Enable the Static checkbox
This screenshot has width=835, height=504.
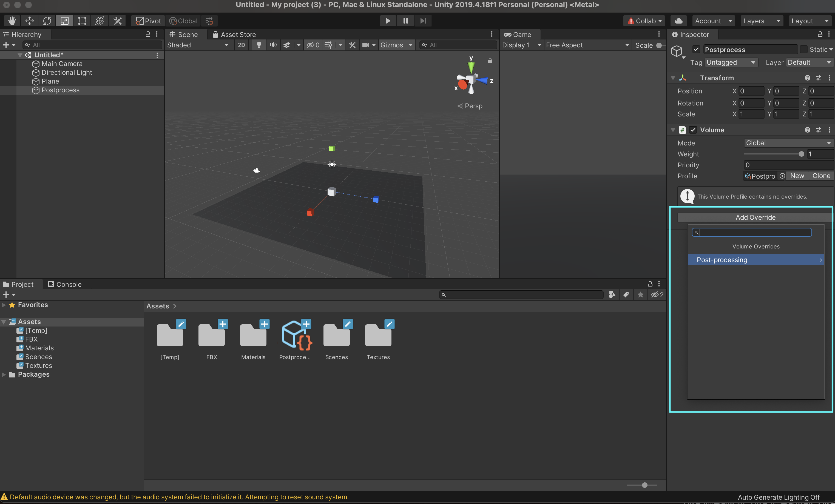pyautogui.click(x=803, y=50)
